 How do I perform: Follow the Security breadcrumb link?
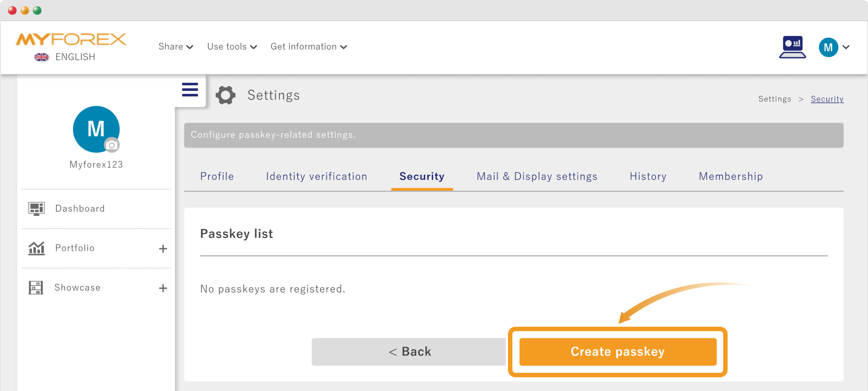click(x=827, y=99)
